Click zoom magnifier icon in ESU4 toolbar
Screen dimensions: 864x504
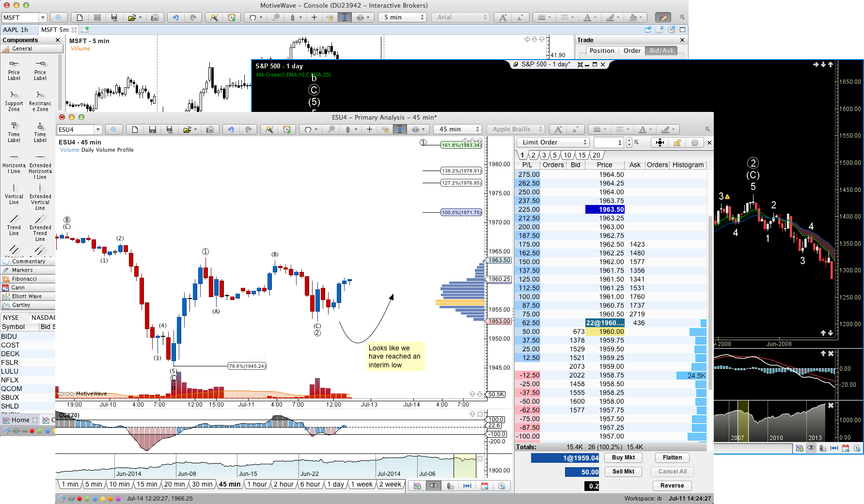pos(331,129)
